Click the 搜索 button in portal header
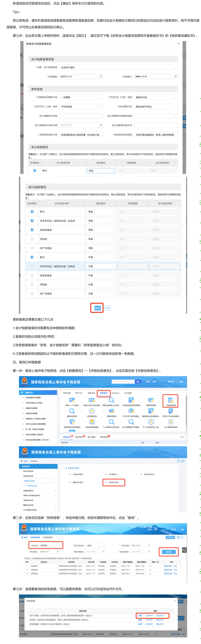Viewport: 201px width, 644px height. [138, 382]
